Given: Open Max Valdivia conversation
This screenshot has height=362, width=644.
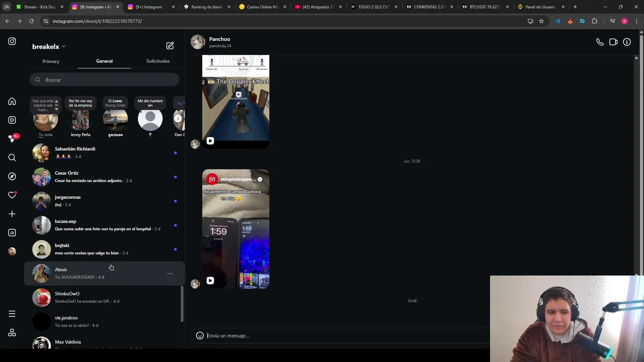Looking at the screenshot, I should point(104,343).
